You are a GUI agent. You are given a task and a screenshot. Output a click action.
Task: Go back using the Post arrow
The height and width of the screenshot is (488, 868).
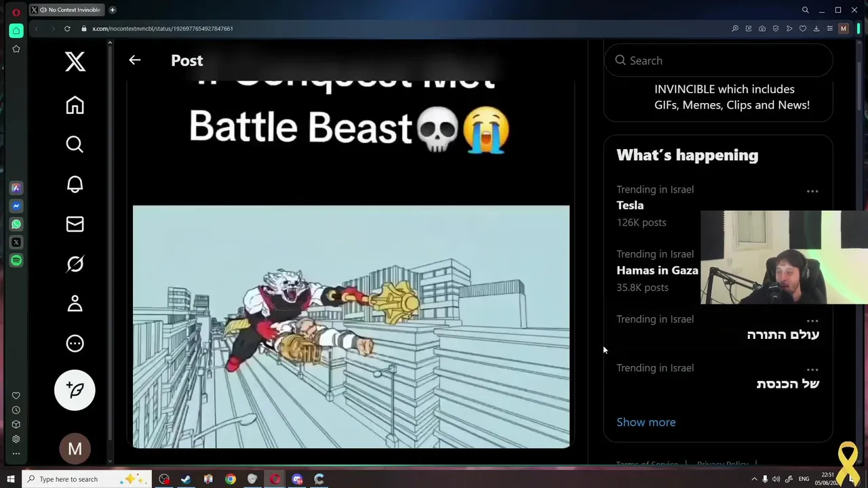pyautogui.click(x=134, y=60)
